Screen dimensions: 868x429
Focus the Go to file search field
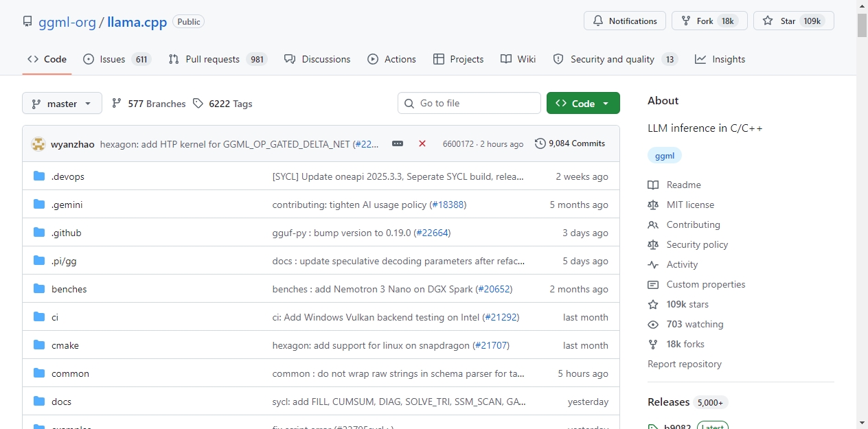[469, 103]
